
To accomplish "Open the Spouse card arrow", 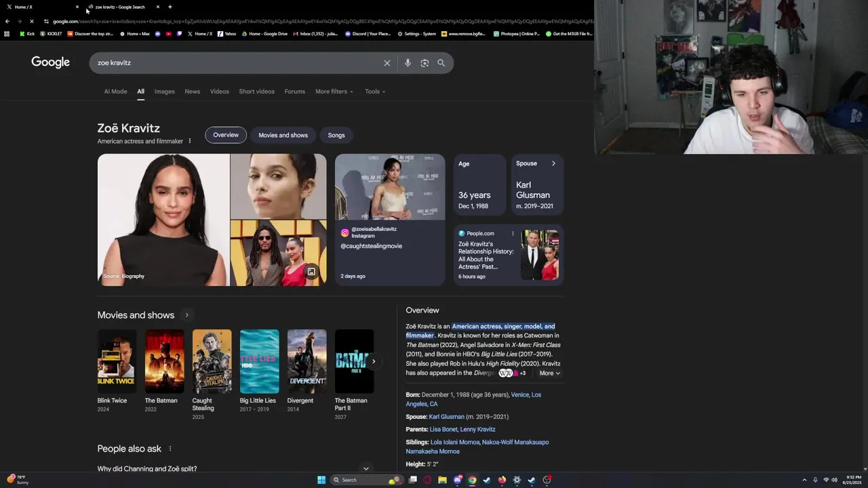I will coord(553,163).
